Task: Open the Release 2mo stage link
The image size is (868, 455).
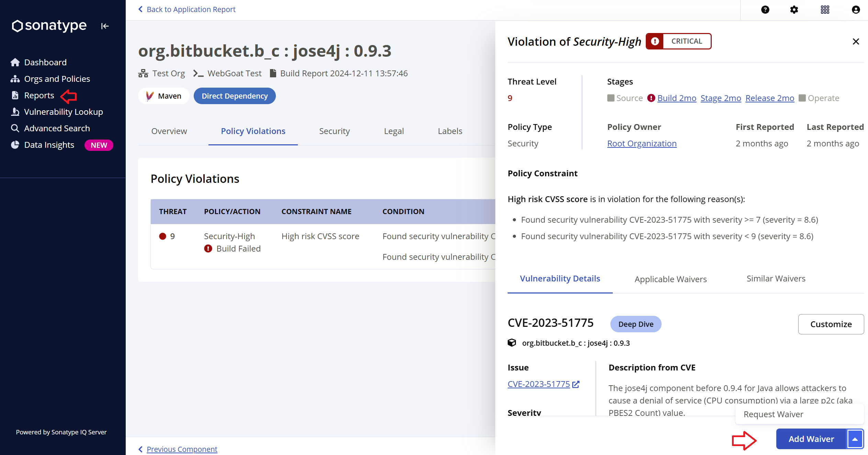Action: pyautogui.click(x=770, y=98)
